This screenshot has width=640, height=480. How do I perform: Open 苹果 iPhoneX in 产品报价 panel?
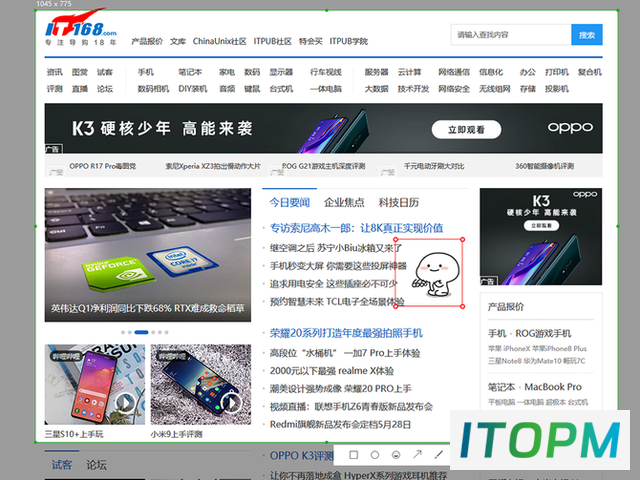[x=509, y=349]
